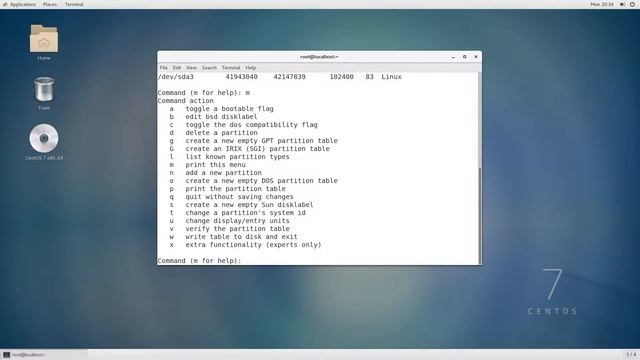
Task: Open the terminal File menu
Action: (164, 68)
